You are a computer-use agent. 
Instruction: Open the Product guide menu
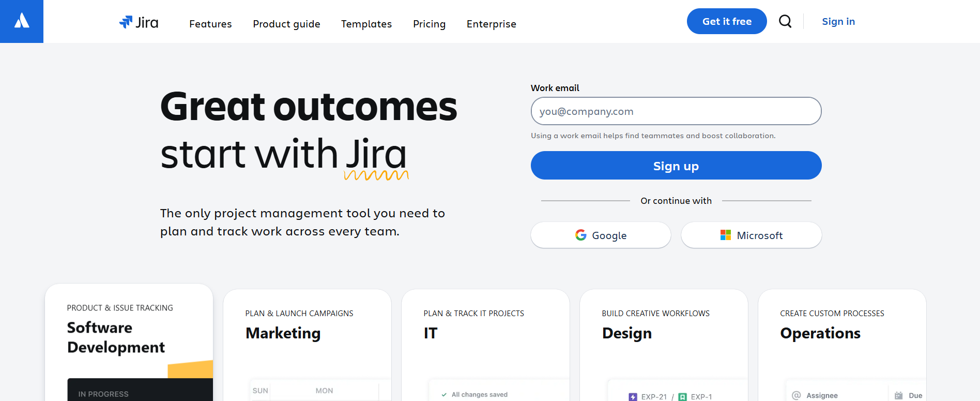(x=286, y=24)
